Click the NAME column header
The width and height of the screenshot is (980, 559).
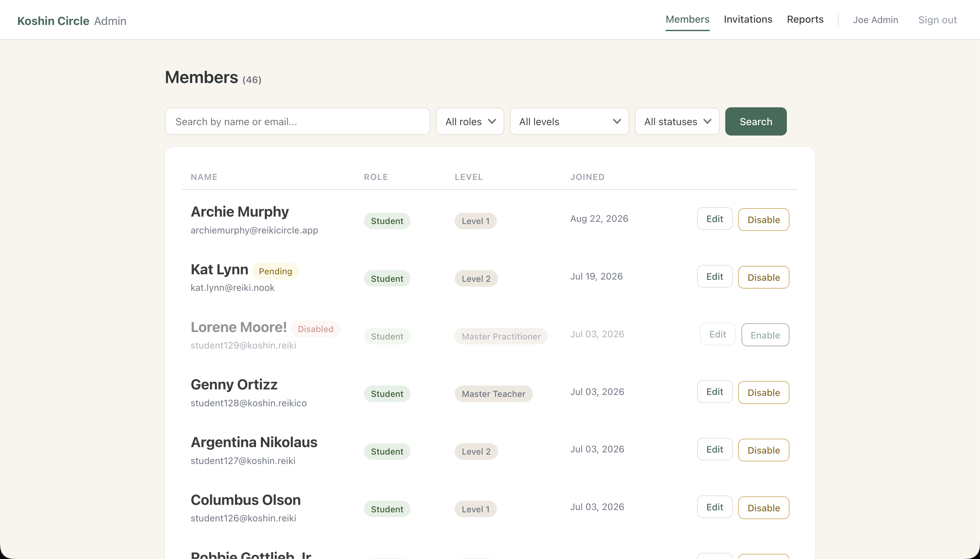(204, 177)
